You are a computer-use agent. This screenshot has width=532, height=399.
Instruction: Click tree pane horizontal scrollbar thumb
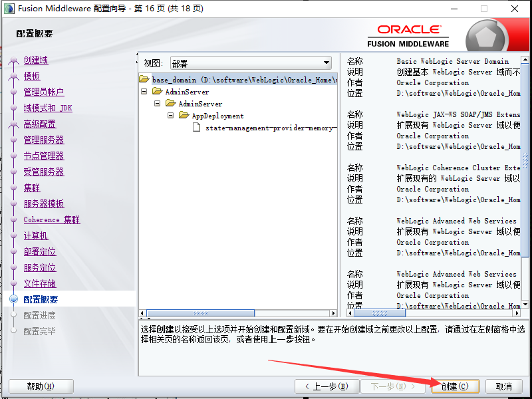pyautogui.click(x=201, y=313)
